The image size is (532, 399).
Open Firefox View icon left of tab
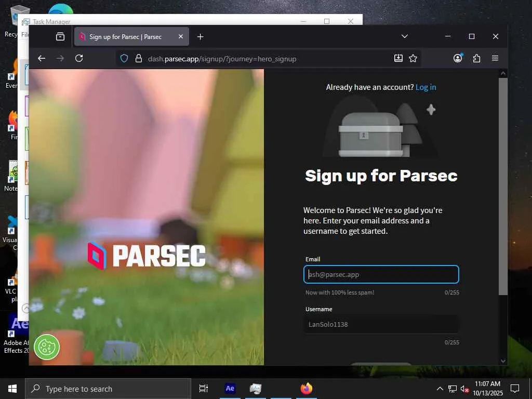tap(60, 36)
